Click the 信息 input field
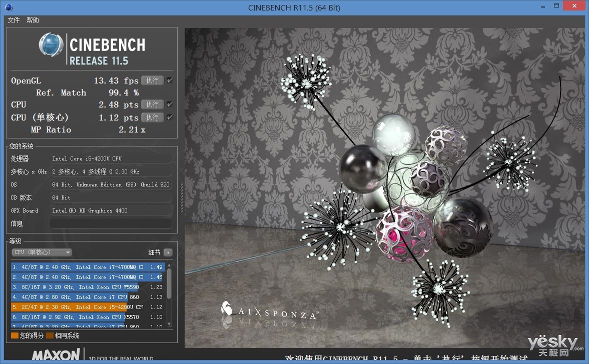 point(111,223)
